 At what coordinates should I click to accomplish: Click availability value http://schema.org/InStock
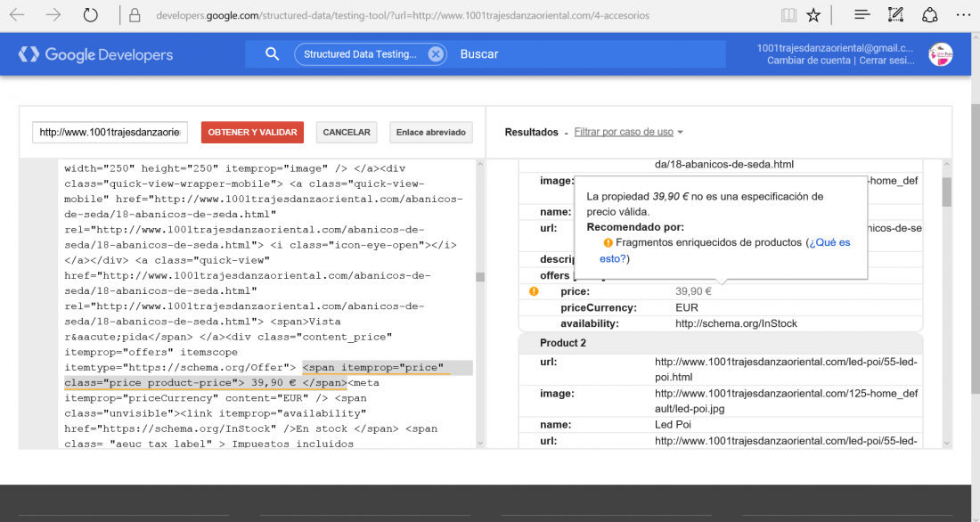(x=736, y=324)
